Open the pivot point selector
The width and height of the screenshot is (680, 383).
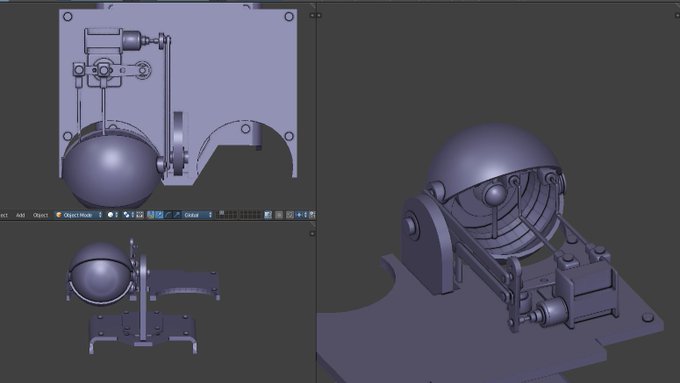pos(129,215)
